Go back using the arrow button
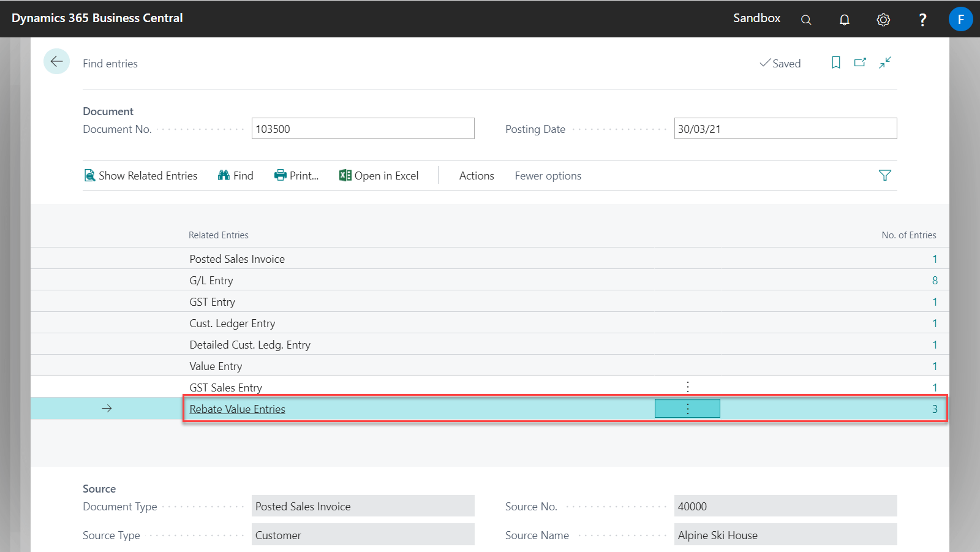This screenshot has width=980, height=552. 56,61
